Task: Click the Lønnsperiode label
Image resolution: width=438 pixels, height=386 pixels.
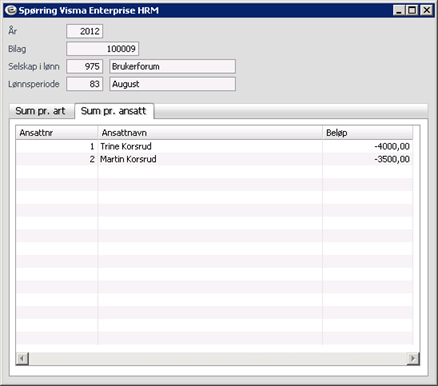Action: (x=34, y=84)
